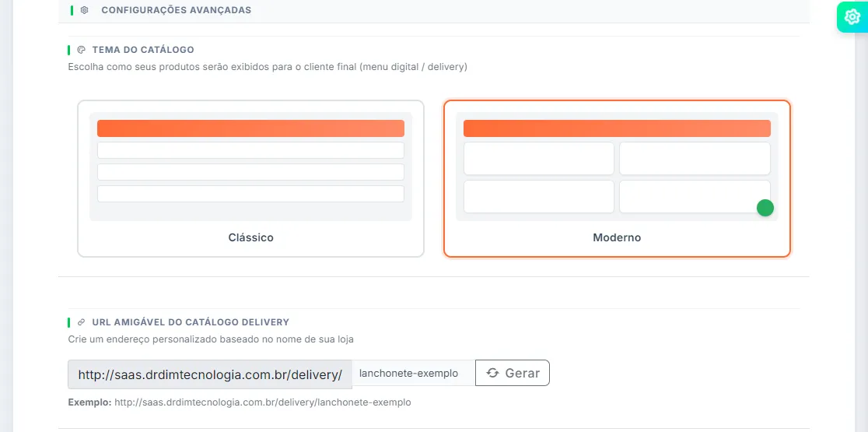This screenshot has width=868, height=432.
Task: Click the gear icon beside Configurações Avançadas
Action: click(84, 10)
